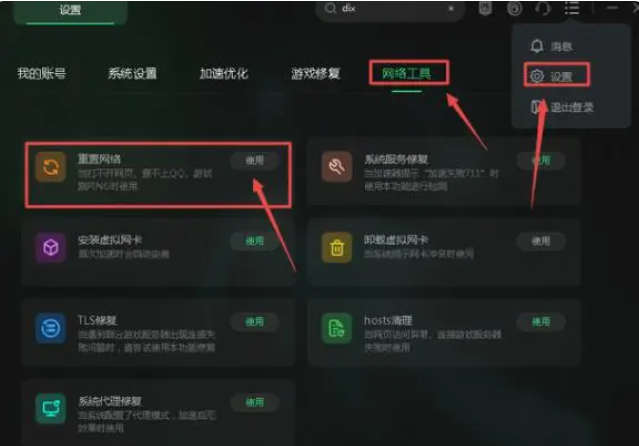This screenshot has width=639, height=446.
Task: Go to the 我的账号 tab
Action: point(42,74)
